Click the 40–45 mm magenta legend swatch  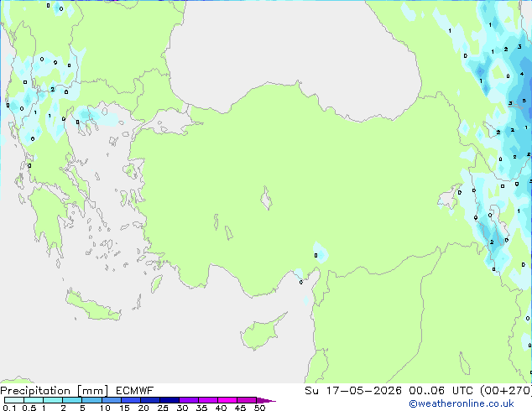tap(227, 400)
